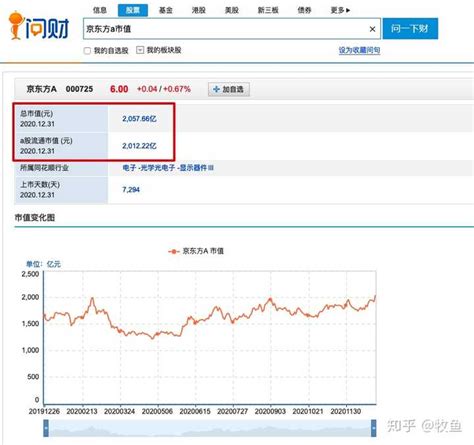Switch to 基金 tab

[166, 10]
